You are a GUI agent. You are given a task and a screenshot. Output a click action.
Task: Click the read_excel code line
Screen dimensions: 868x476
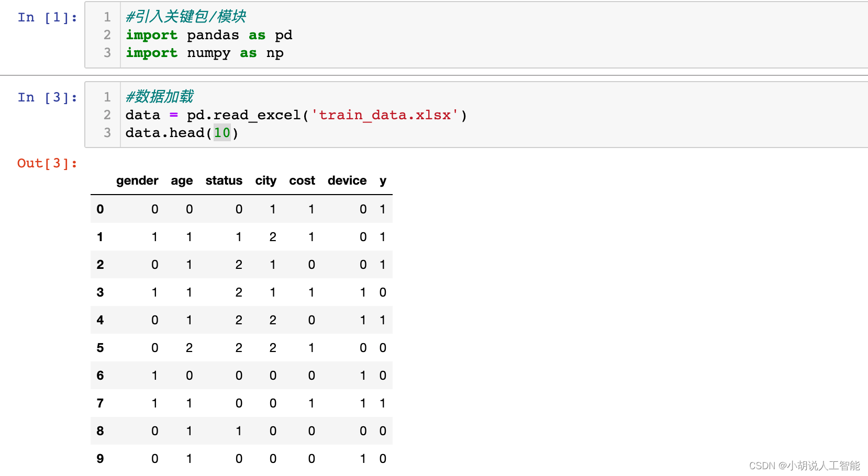(x=296, y=115)
